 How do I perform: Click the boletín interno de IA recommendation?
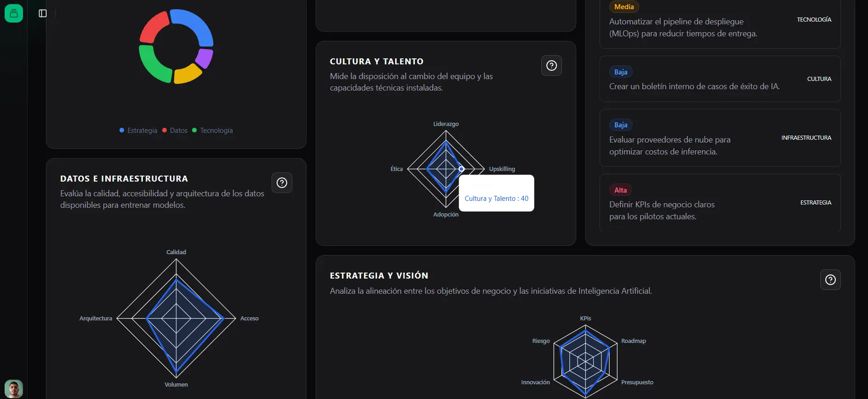pyautogui.click(x=720, y=79)
